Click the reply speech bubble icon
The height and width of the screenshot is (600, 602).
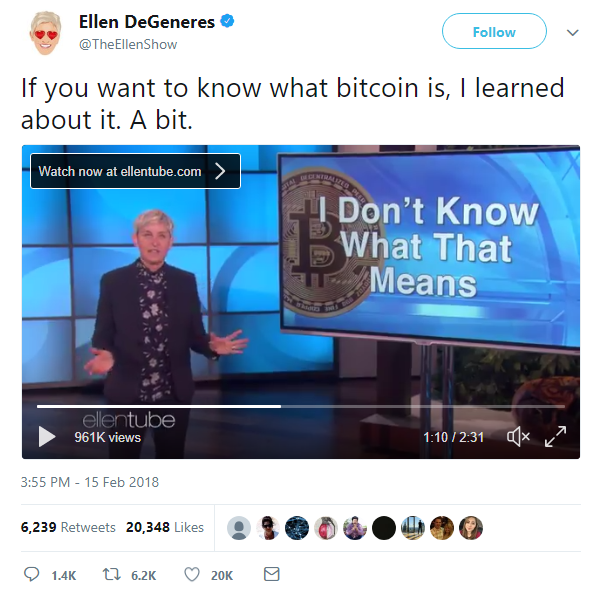point(31,574)
